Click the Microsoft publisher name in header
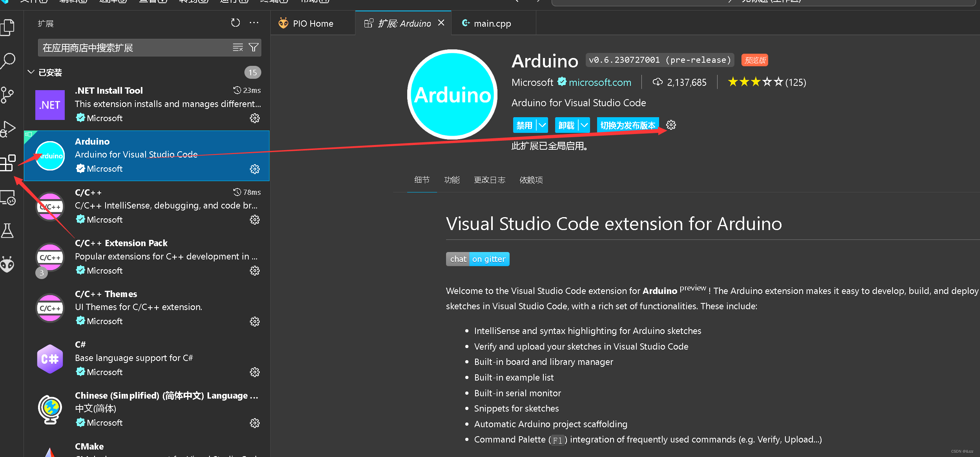The image size is (980, 457). click(x=532, y=82)
